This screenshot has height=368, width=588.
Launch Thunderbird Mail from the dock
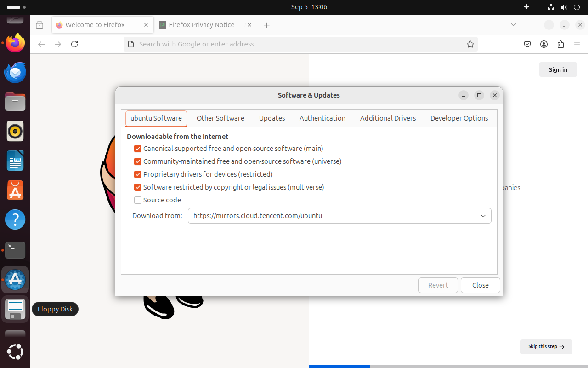point(15,73)
